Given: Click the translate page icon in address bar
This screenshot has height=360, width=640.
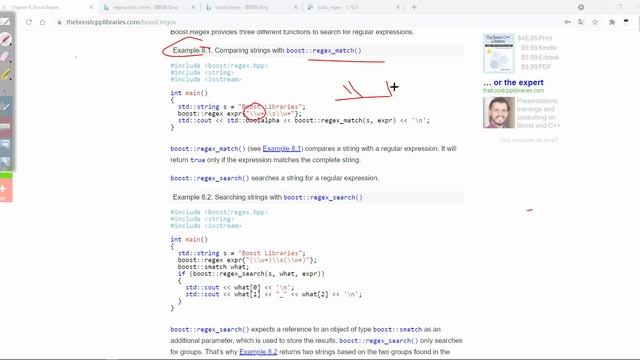Looking at the screenshot, I should [x=581, y=22].
